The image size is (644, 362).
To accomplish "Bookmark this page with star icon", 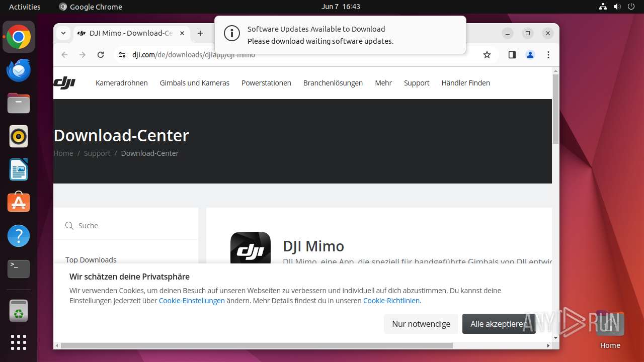I will pos(487,55).
